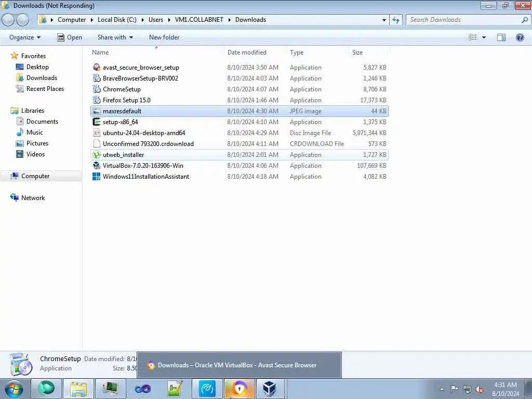
Task: Click the Action Center flag tray icon
Action: (x=454, y=389)
